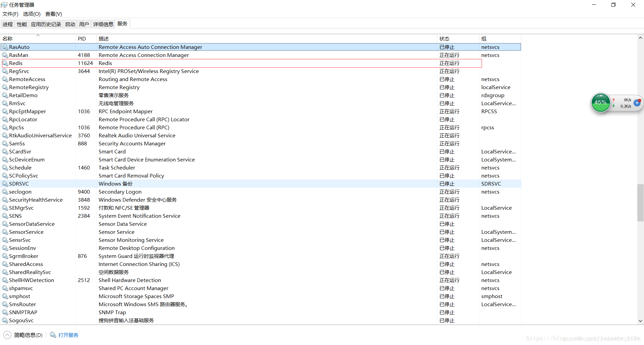Click the Schedule service gear icon

pos(5,168)
